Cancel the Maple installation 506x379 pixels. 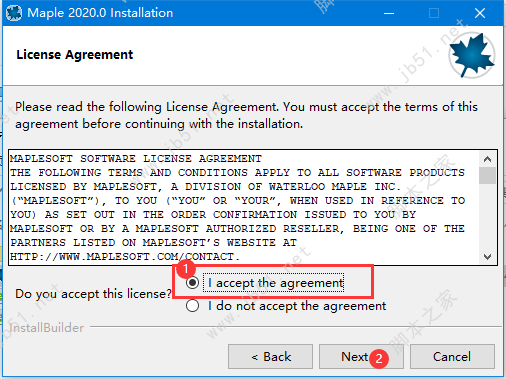(452, 357)
